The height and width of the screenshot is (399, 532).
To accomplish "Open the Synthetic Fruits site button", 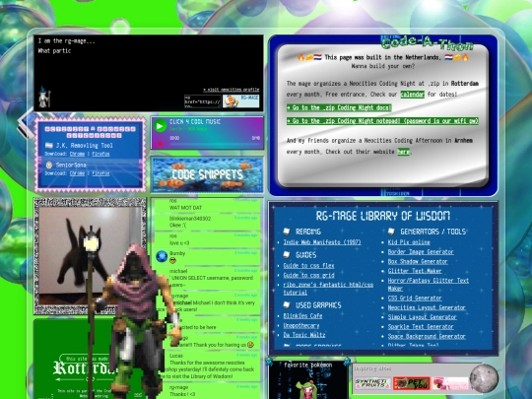I will click(x=372, y=383).
